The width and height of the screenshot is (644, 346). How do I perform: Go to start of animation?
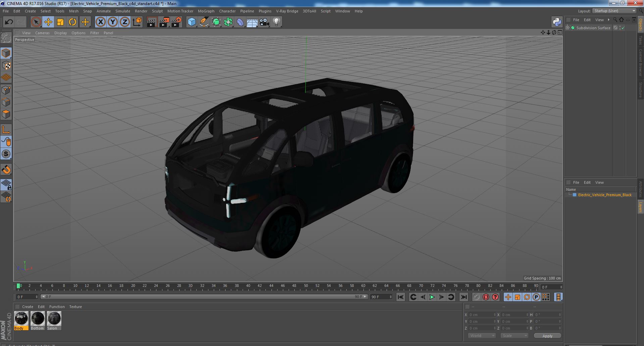point(400,297)
